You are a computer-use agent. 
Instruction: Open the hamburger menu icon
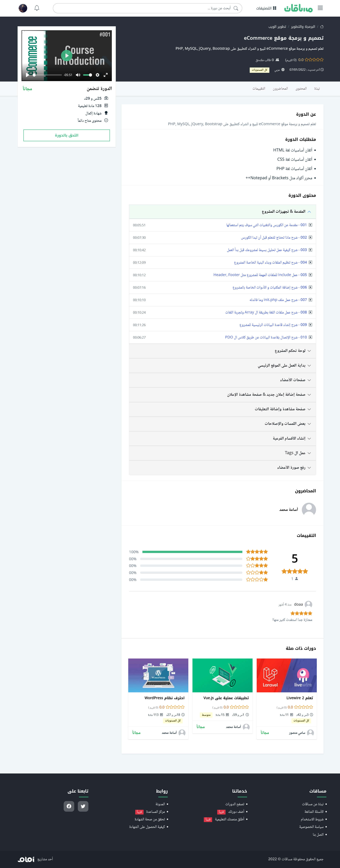click(320, 8)
